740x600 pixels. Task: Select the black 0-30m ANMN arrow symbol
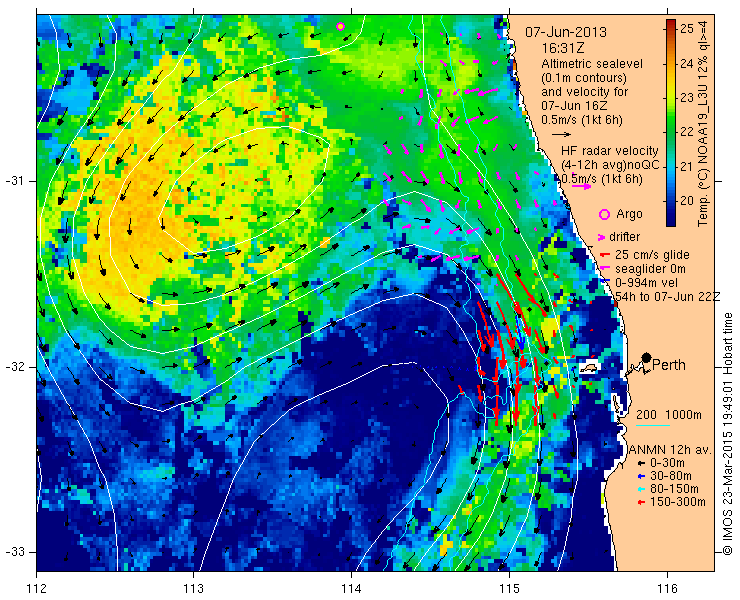[x=640, y=464]
